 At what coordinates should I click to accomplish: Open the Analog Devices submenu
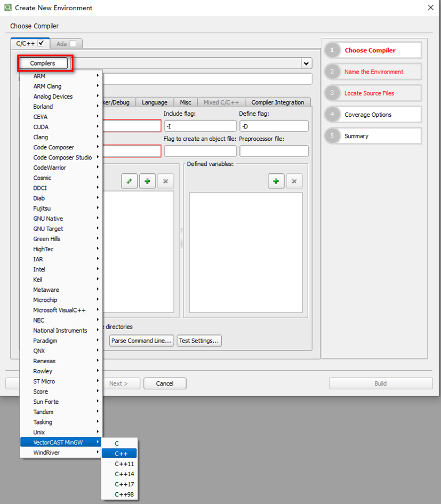point(61,97)
